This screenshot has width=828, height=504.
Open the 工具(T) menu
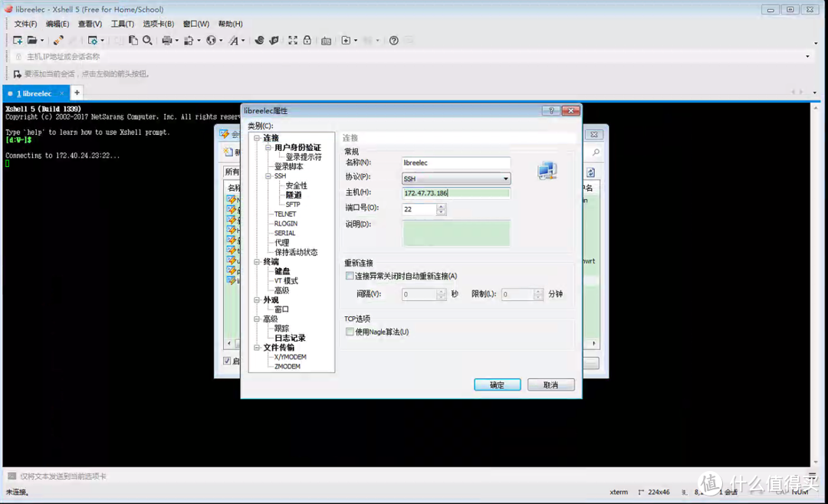point(122,24)
